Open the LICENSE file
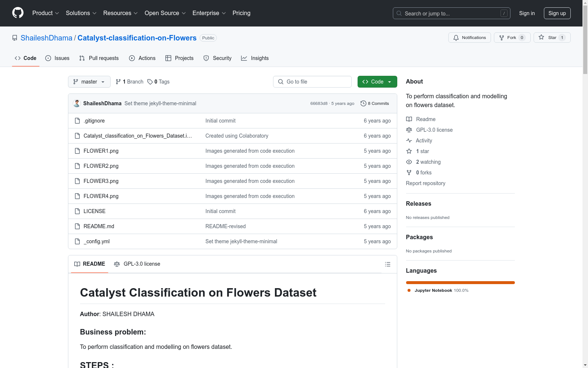Viewport: 588px width, 368px height. pos(94,211)
